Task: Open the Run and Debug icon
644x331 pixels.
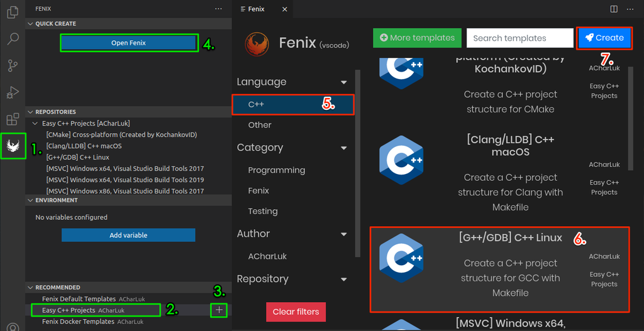Action: click(13, 93)
